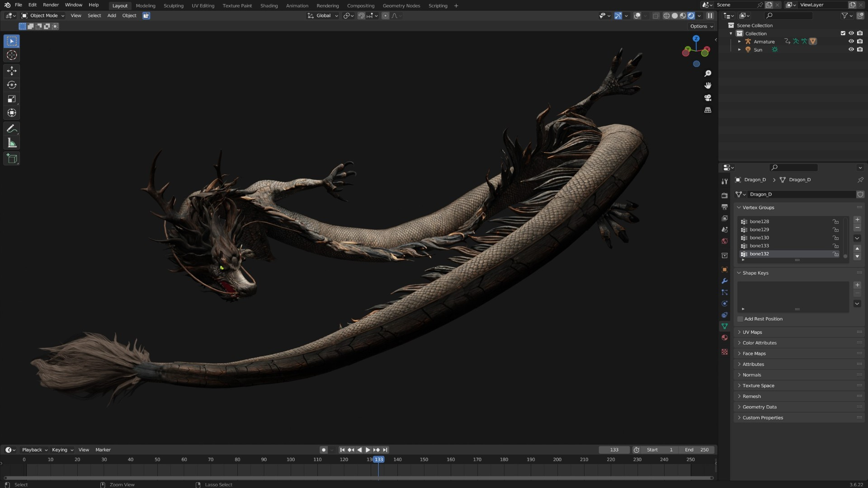
Task: Open the Options dropdown in viewport
Action: pos(702,26)
